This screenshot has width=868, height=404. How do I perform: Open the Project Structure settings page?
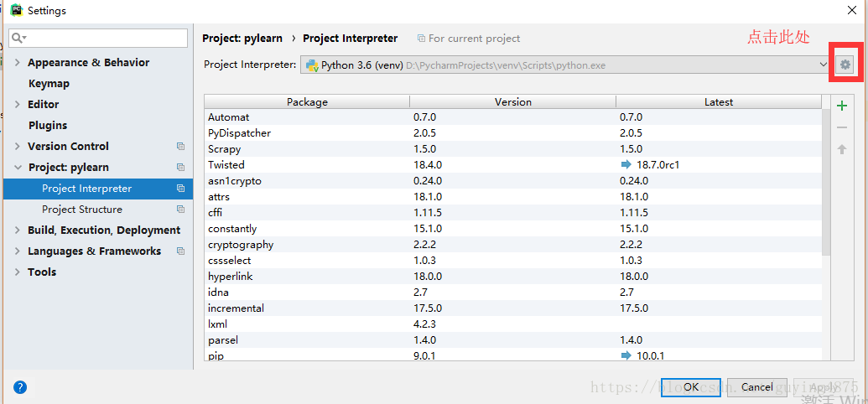click(x=82, y=210)
